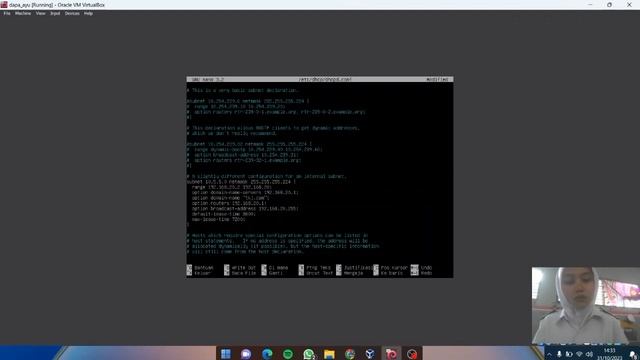
Task: Open the Help menu
Action: pyautogui.click(x=88, y=13)
